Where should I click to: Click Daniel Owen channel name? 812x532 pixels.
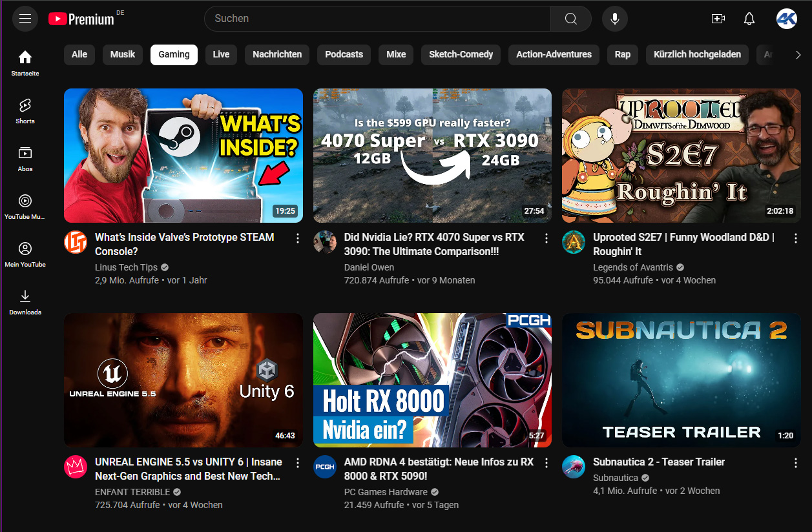[369, 267]
